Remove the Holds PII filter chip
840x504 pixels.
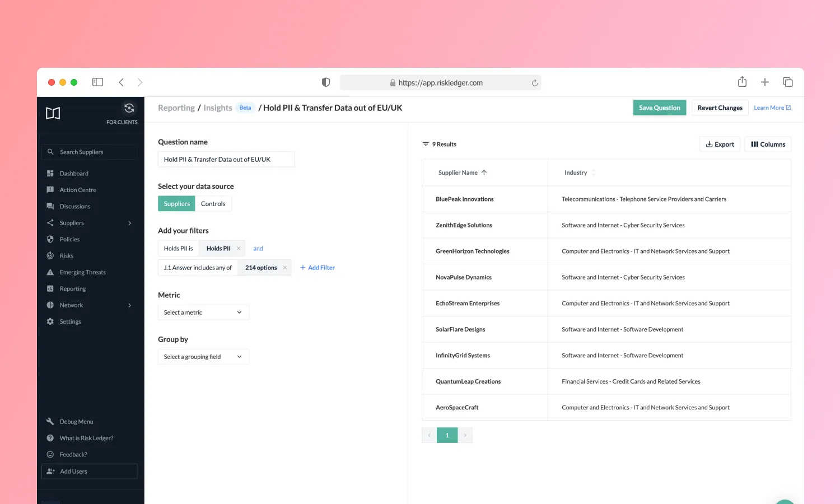coord(238,248)
